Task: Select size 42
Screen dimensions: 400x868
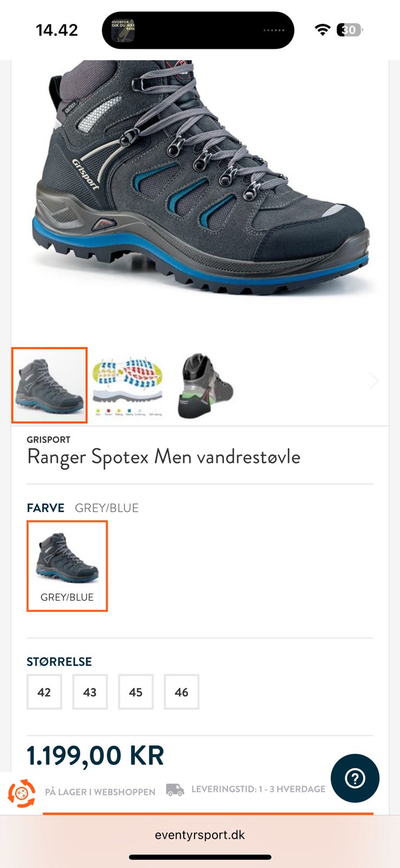Action: point(44,692)
